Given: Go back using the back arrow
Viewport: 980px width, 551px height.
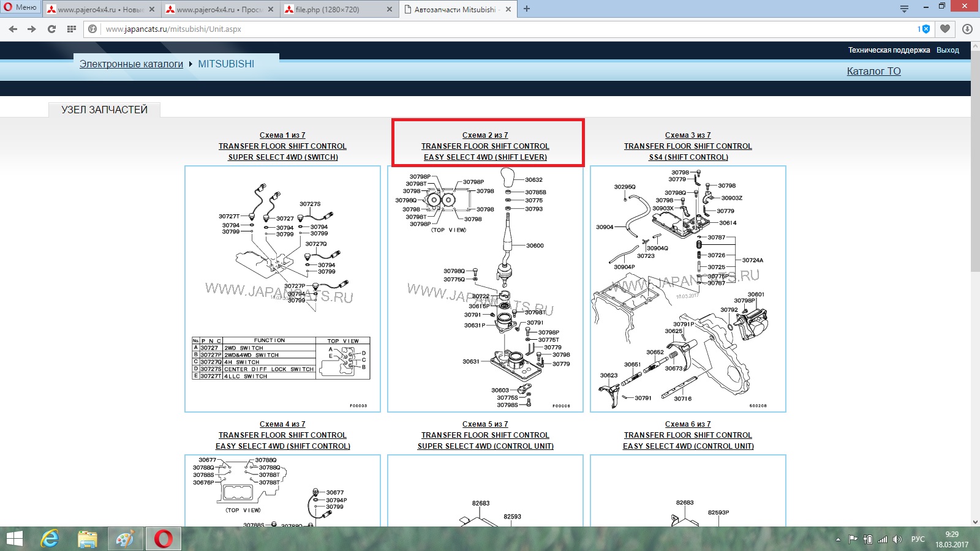Looking at the screenshot, I should click(x=13, y=29).
